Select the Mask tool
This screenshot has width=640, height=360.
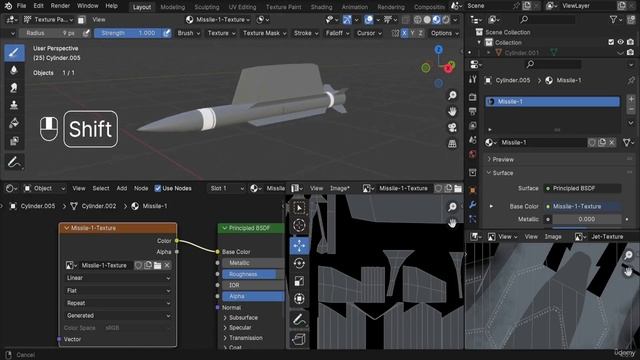coord(14,141)
